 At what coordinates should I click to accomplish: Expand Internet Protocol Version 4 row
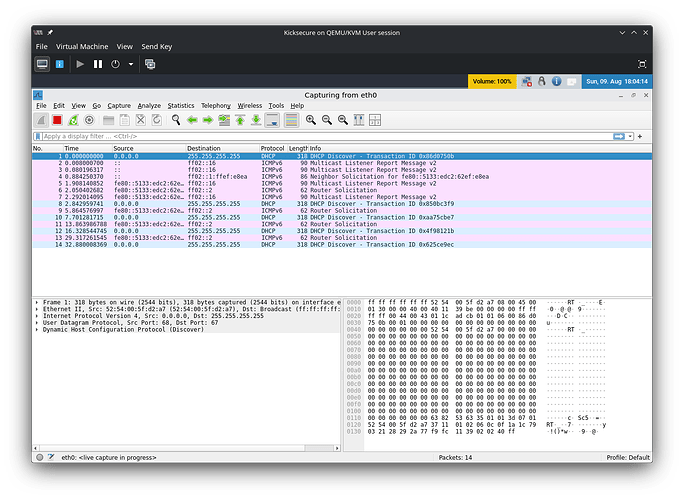tap(37, 316)
